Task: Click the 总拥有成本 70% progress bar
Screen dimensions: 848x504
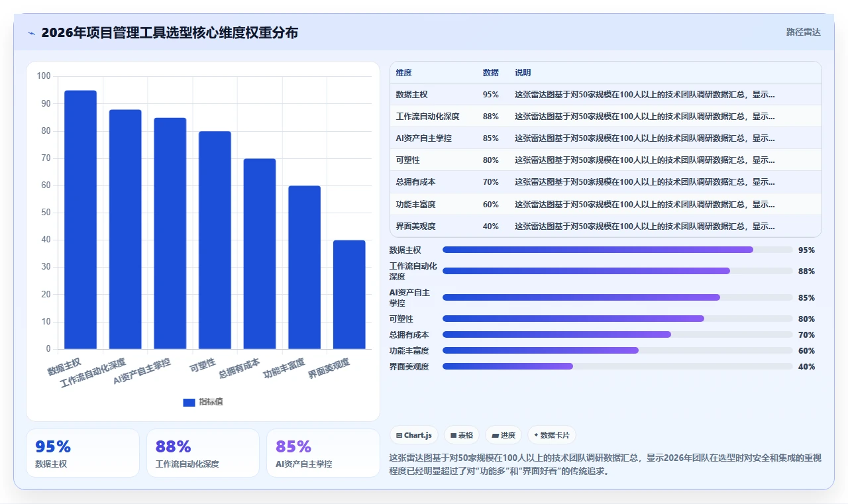Action: pyautogui.click(x=617, y=334)
